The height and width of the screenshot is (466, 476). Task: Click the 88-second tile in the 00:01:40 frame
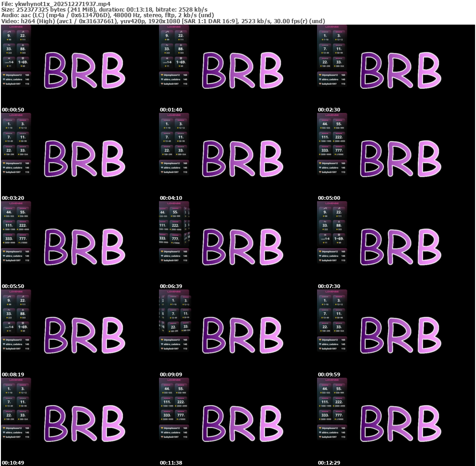(181, 49)
